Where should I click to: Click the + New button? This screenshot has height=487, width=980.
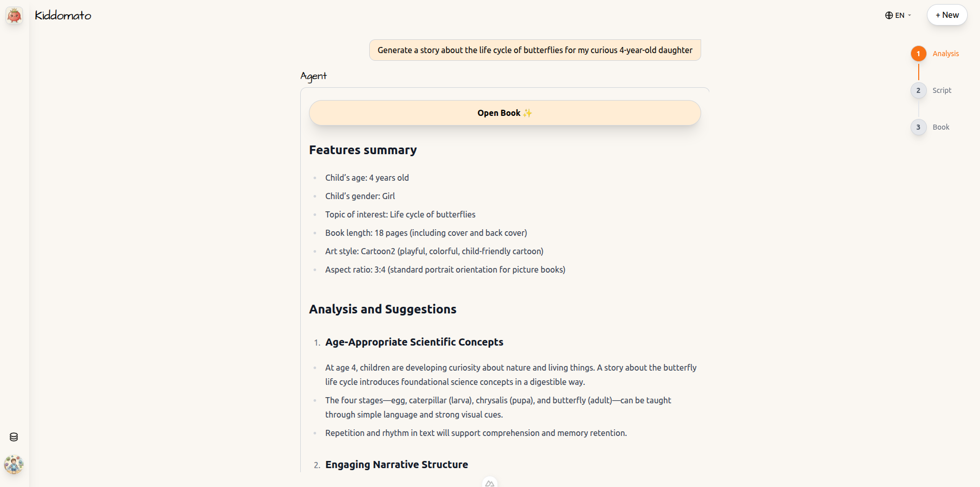pos(946,15)
